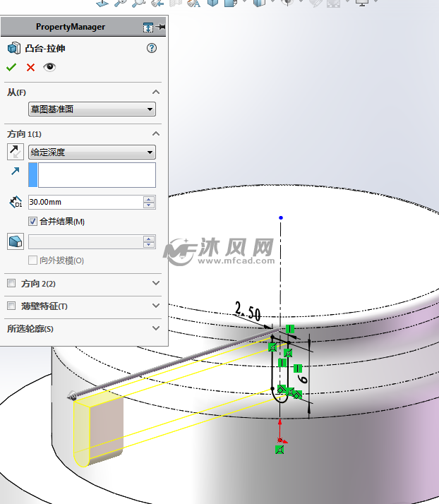
Task: Open the 给定深度 end condition dropdown
Action: coord(92,152)
